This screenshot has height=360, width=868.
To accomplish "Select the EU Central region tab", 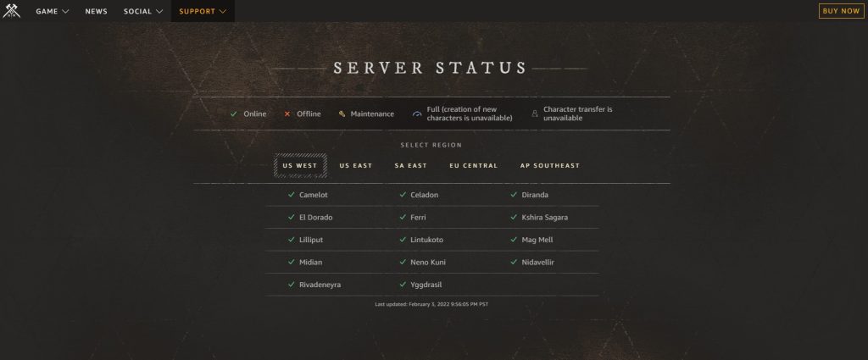I will (x=473, y=166).
